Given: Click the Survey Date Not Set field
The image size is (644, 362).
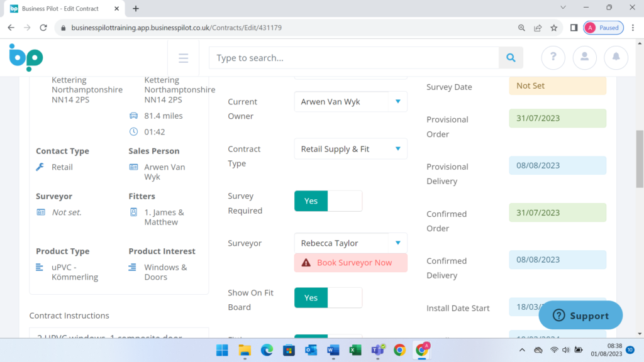Looking at the screenshot, I should pyautogui.click(x=557, y=86).
